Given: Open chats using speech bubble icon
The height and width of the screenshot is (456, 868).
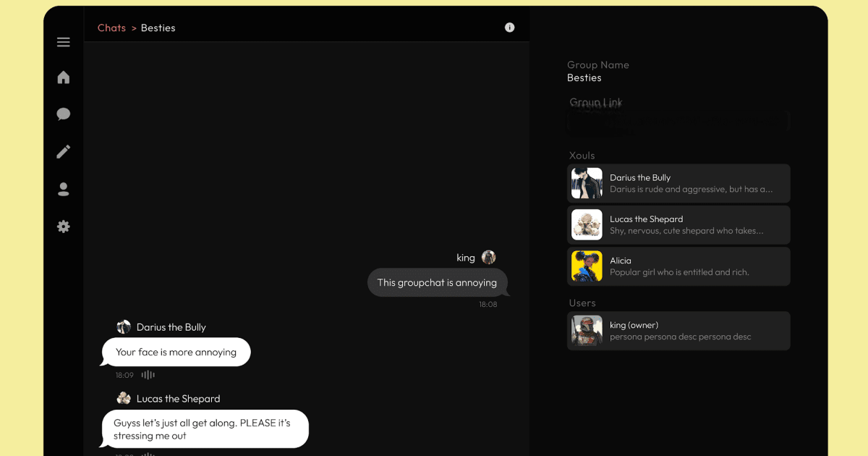Looking at the screenshot, I should click(x=64, y=114).
